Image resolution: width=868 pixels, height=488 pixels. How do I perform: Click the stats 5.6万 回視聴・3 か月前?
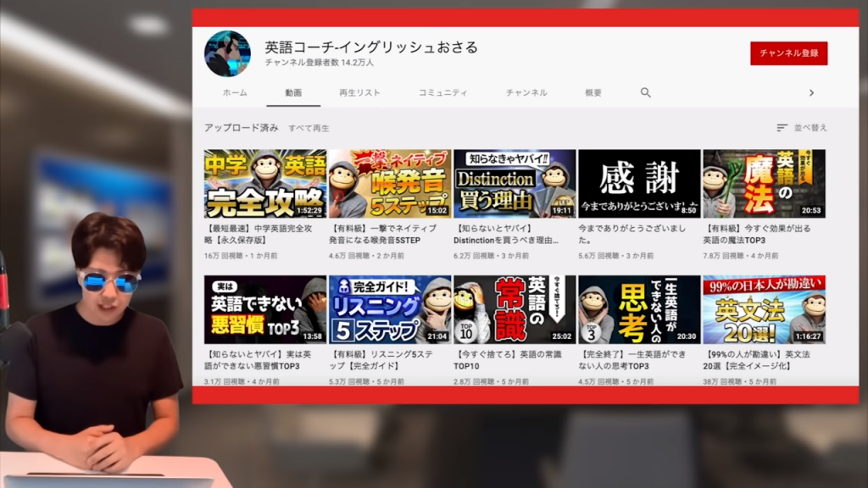point(615,256)
